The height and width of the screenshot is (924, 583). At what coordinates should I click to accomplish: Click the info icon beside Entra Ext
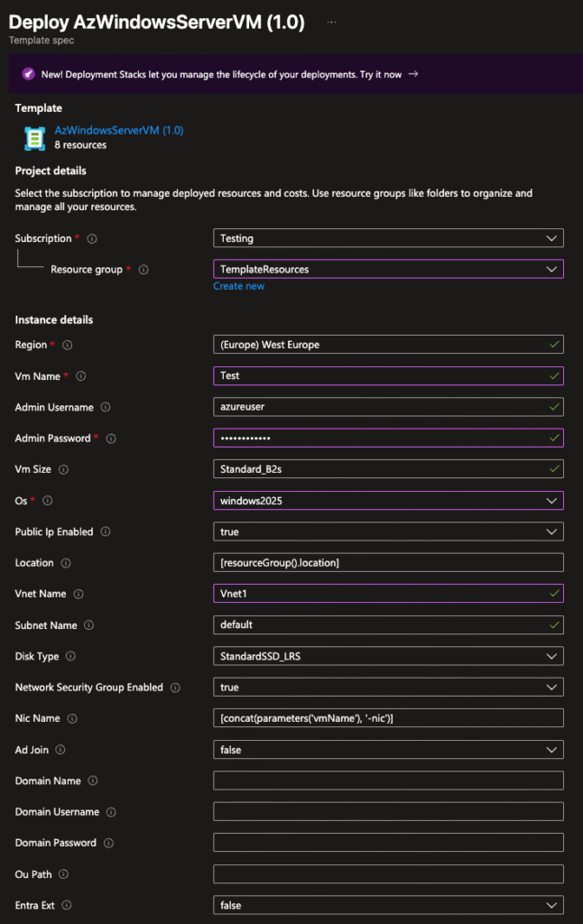click(x=67, y=905)
